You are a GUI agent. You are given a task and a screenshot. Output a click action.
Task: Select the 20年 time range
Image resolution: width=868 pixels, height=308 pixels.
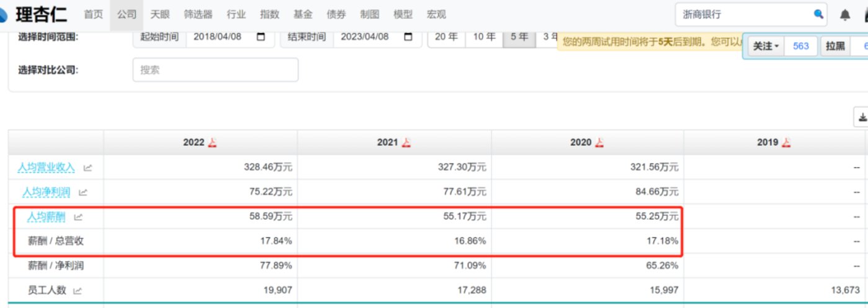click(x=447, y=37)
